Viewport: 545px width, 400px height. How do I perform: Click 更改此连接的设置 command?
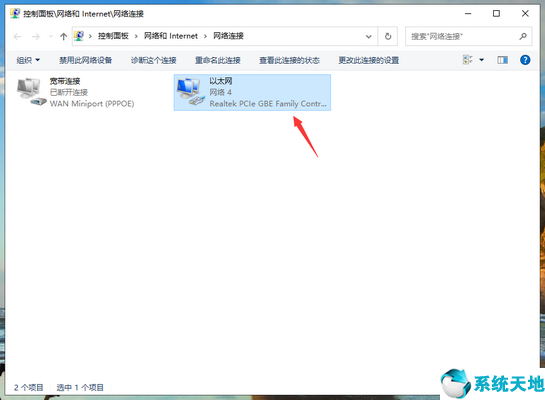coord(369,60)
